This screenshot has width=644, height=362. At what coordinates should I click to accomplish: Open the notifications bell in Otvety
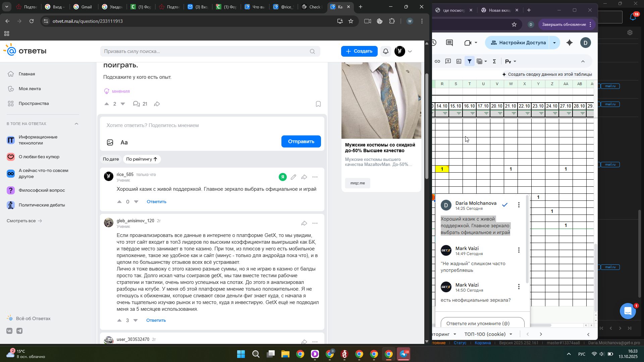coord(386,51)
